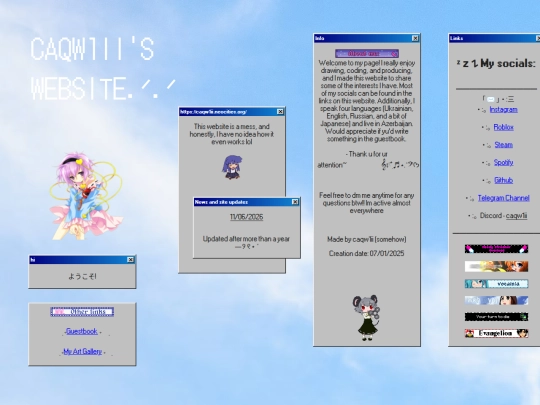Click the About me banner in Info window

(367, 53)
